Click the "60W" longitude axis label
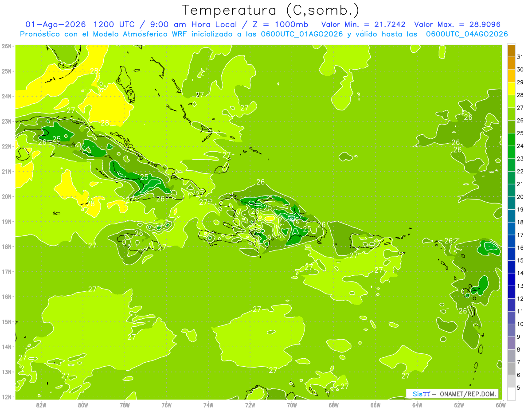Image resolution: width=532 pixels, height=411 pixels. click(501, 405)
